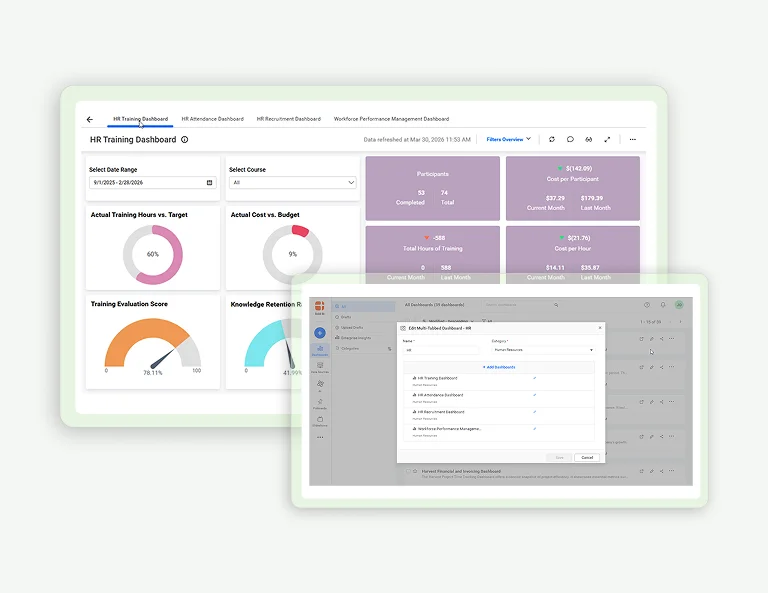The height and width of the screenshot is (593, 768).
Task: Select All in dashboards side list
Action: click(x=363, y=307)
